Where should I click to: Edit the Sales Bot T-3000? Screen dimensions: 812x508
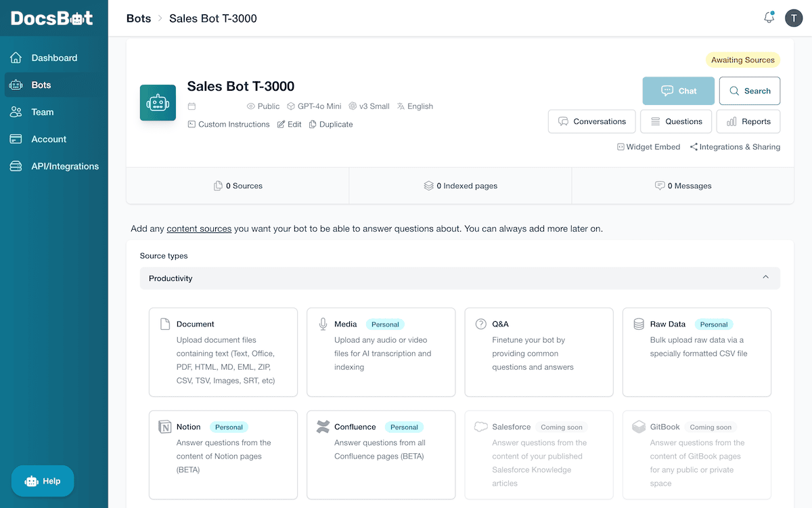[x=290, y=125]
